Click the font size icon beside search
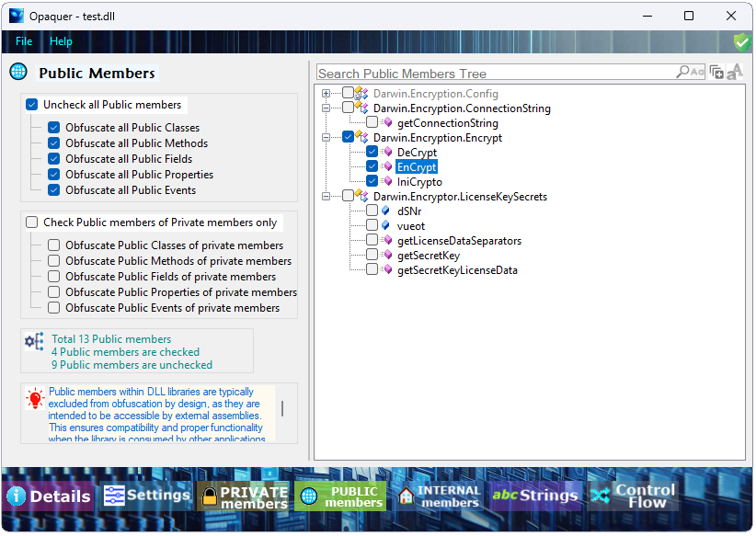Screen dimensions: 756x536 [735, 72]
